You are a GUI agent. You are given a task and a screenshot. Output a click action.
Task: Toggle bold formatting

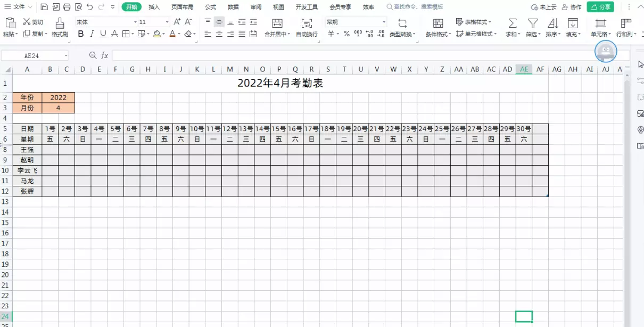coord(81,34)
